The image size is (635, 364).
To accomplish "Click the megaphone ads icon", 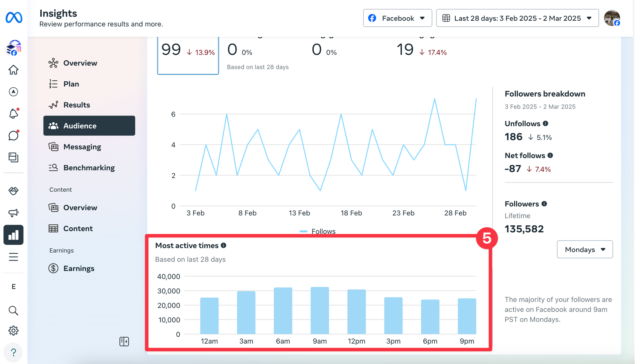I will point(13,213).
